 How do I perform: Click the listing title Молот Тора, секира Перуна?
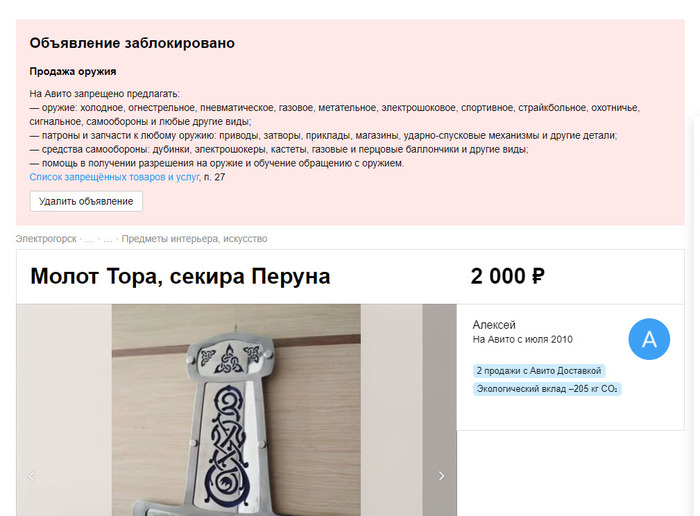[x=180, y=276]
